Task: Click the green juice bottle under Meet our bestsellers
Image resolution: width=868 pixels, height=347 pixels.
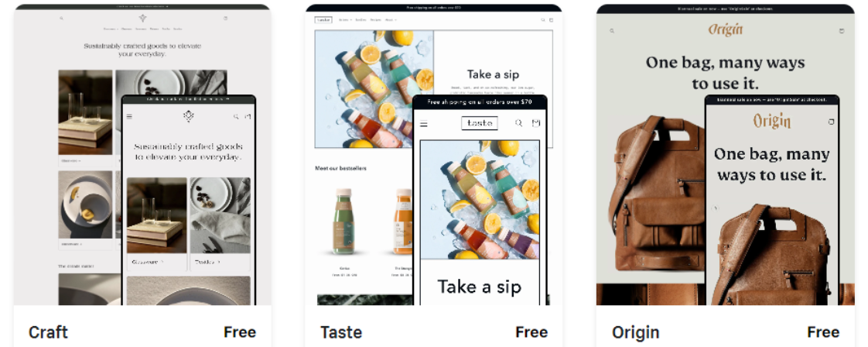Action: pos(343,222)
